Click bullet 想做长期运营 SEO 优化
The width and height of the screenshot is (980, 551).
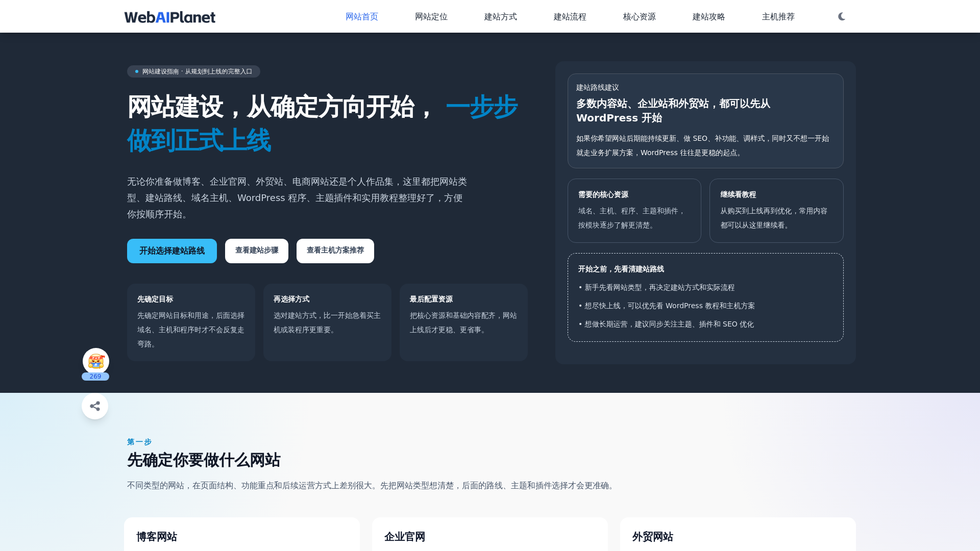tap(666, 324)
